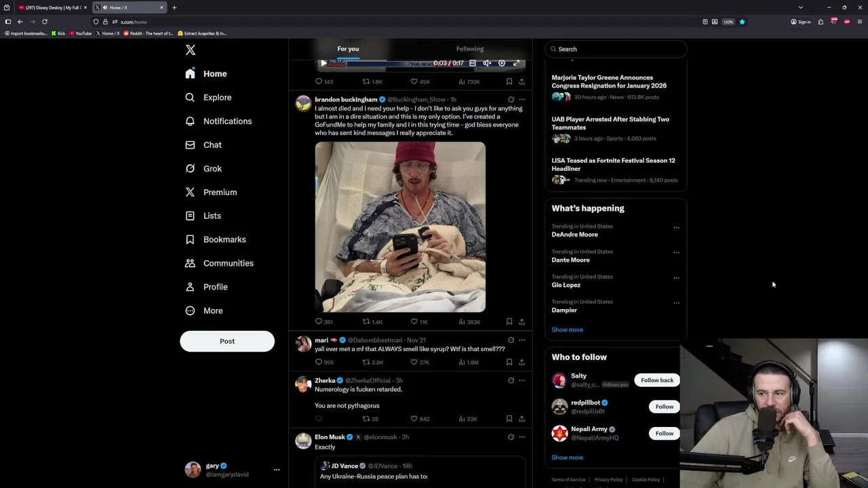The width and height of the screenshot is (868, 488).
Task: Play the Fox News video
Action: pos(323,63)
